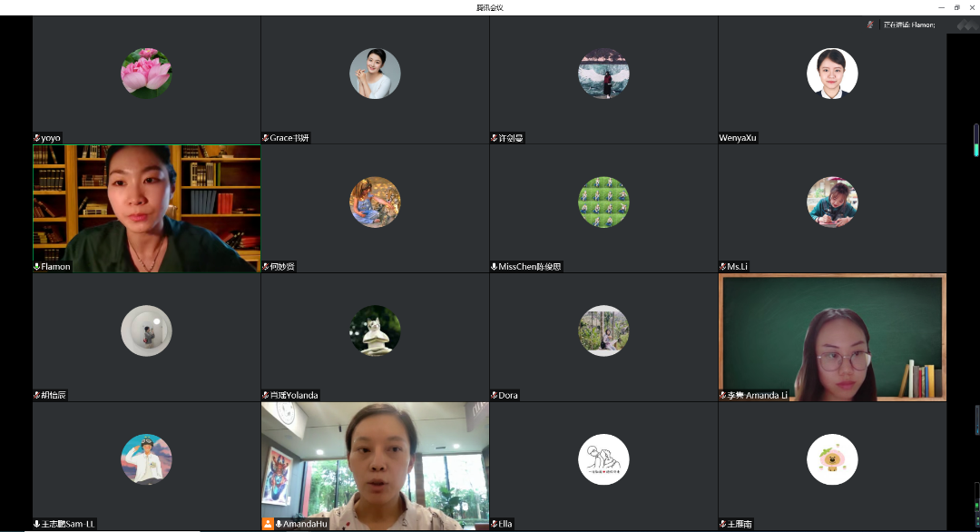Click the muted mic icon beside 李爽 Amanda Li
Image resolution: width=980 pixels, height=532 pixels.
(723, 396)
